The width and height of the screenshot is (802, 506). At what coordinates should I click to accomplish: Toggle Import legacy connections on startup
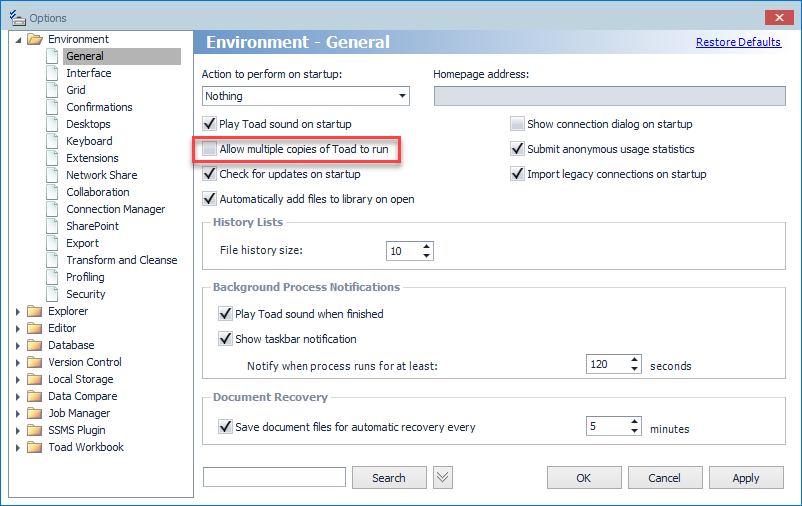point(517,174)
